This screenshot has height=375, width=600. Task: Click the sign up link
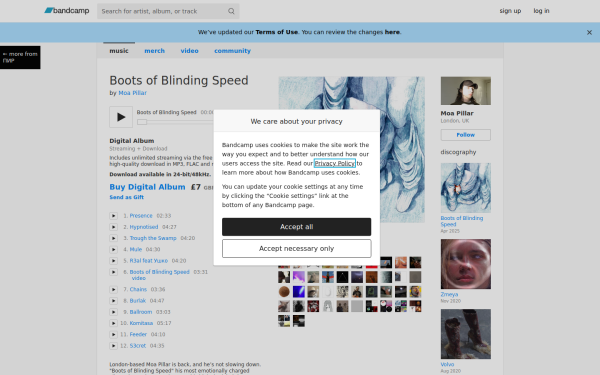510,11
